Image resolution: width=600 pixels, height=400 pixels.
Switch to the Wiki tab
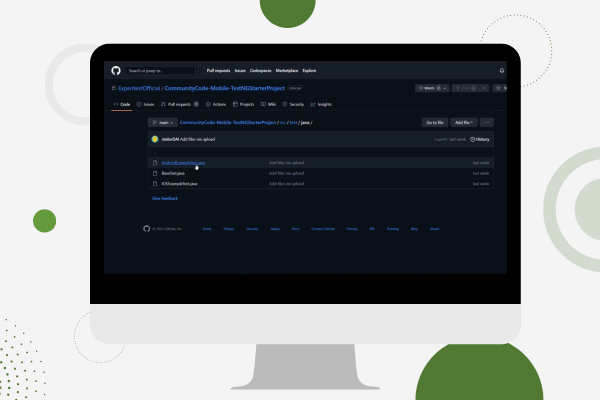pos(268,104)
